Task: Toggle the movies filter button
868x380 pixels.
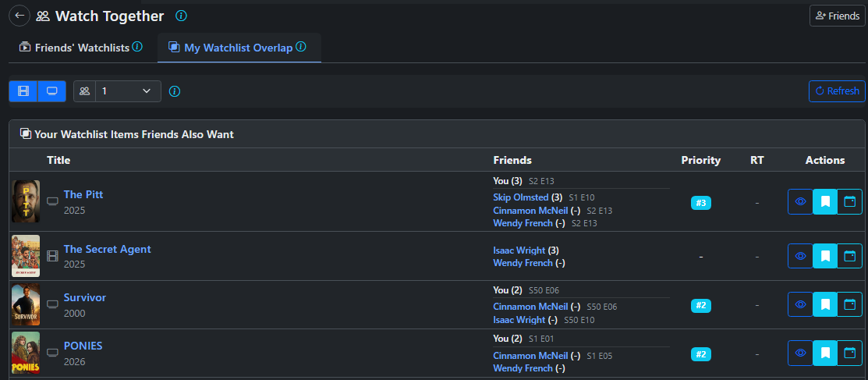Action: point(23,91)
